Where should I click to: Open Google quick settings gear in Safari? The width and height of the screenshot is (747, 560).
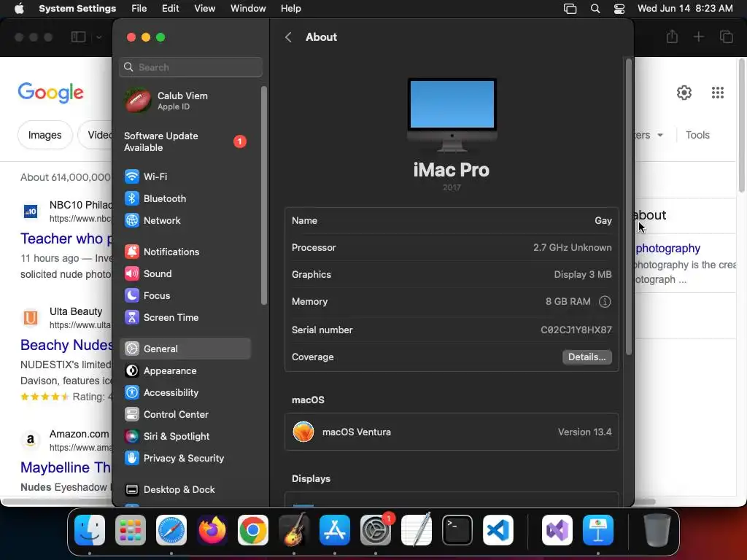click(684, 93)
